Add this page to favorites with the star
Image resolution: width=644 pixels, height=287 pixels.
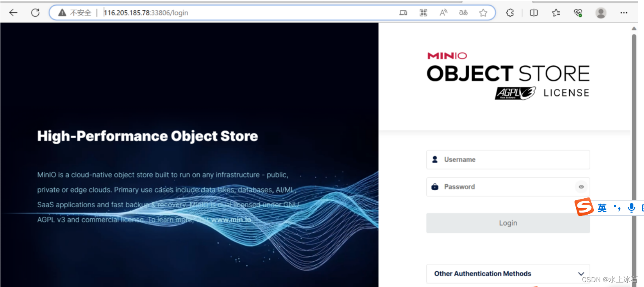click(484, 13)
